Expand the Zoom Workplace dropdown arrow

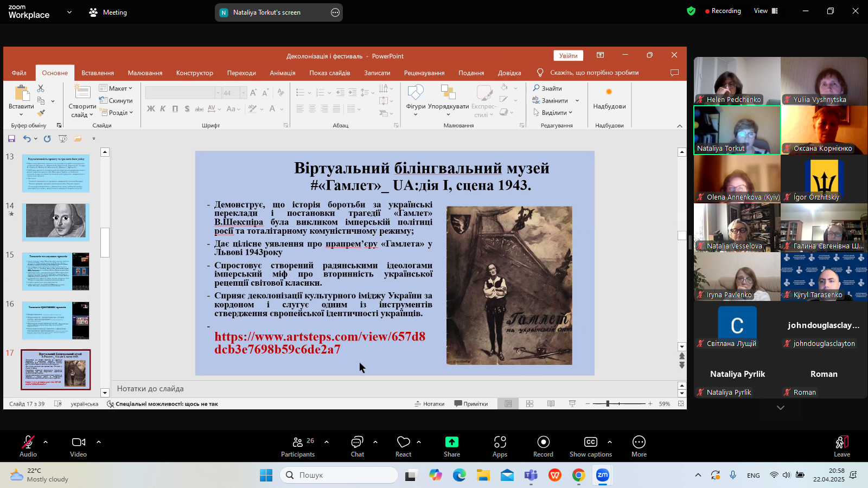click(69, 12)
